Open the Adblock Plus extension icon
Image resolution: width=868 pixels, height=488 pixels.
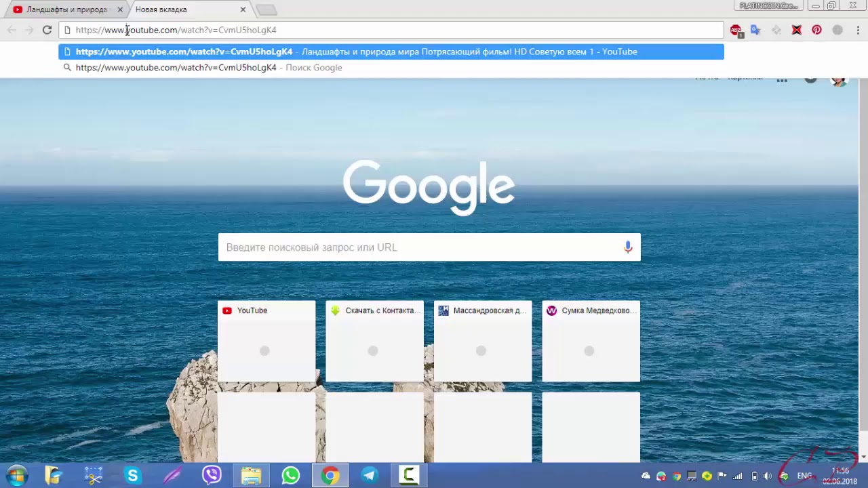coord(736,30)
